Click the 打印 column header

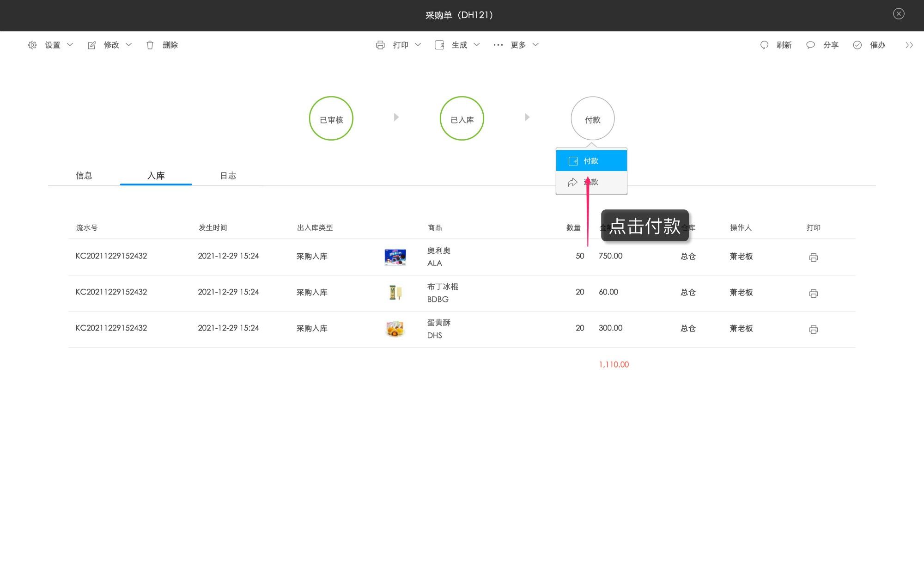814,227
